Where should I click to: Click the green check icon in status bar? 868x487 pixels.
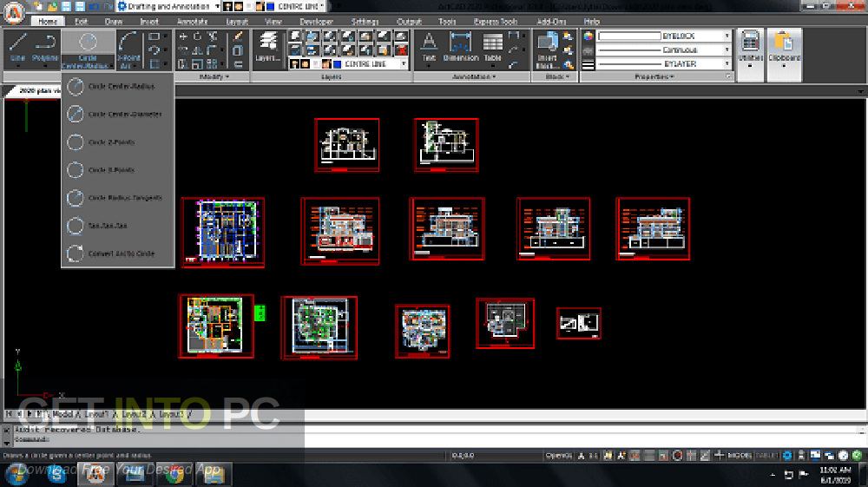857,456
